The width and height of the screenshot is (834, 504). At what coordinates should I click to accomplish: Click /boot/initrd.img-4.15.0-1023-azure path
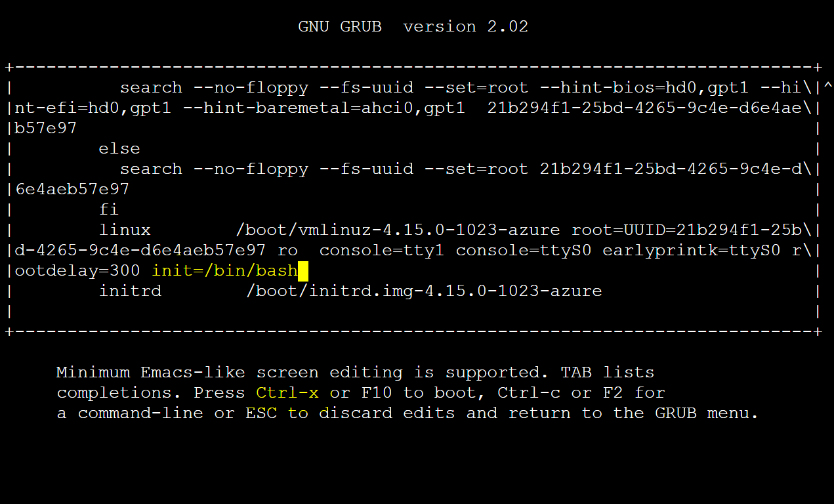pos(424,291)
